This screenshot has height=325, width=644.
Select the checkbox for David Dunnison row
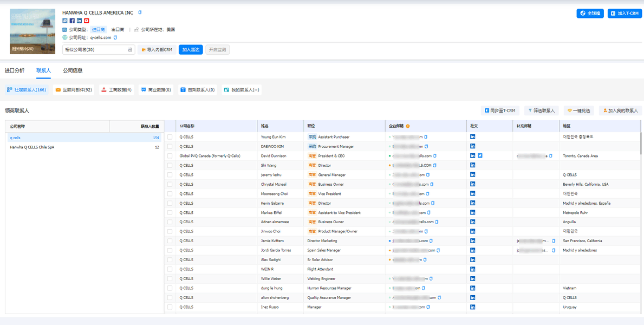coord(170,156)
